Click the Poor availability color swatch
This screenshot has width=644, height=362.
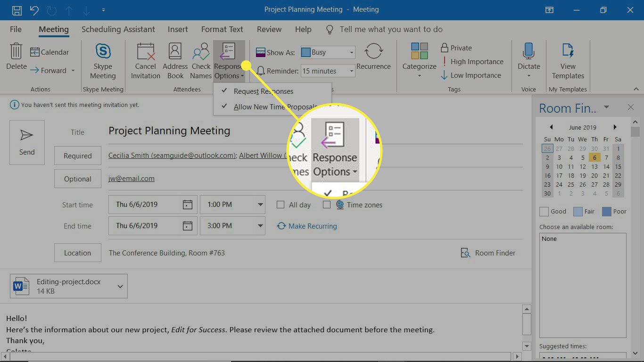[x=607, y=212]
